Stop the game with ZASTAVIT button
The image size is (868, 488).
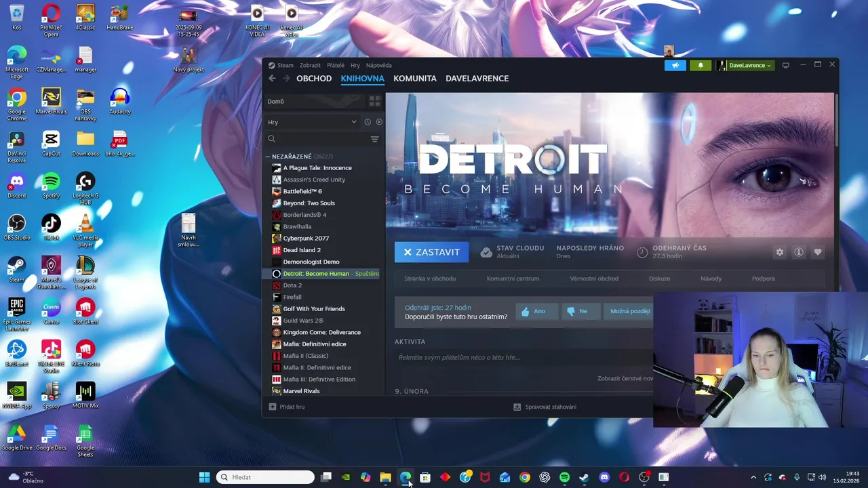pos(431,252)
